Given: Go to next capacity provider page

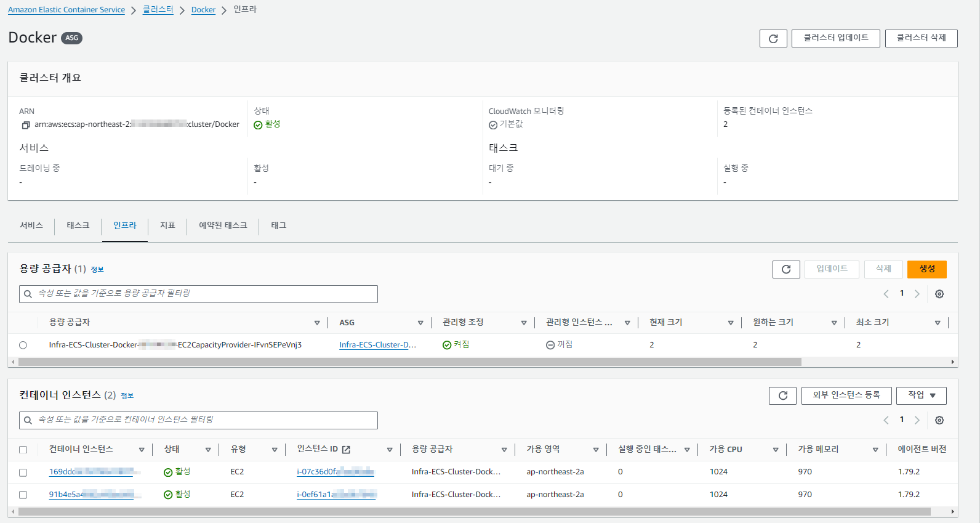Looking at the screenshot, I should click(x=917, y=294).
